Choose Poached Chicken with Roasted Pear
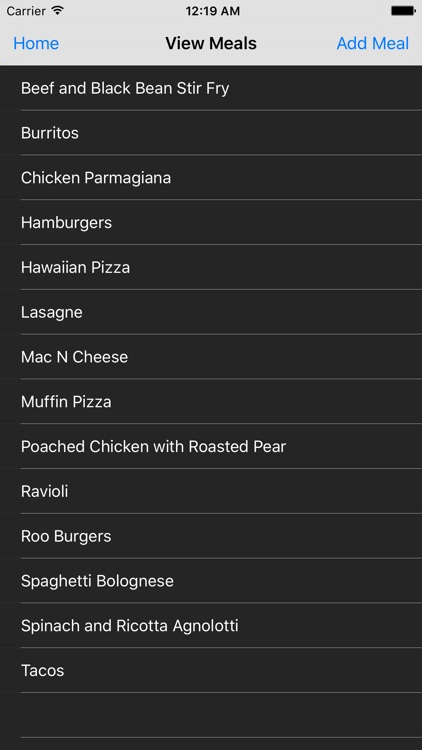This screenshot has width=422, height=750. click(x=211, y=446)
